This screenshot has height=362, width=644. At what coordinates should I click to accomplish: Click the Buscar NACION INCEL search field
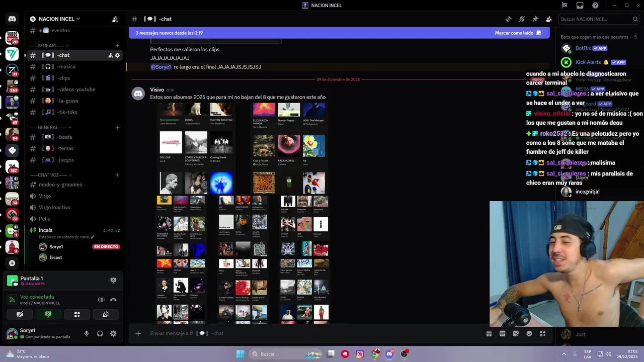coord(599,19)
